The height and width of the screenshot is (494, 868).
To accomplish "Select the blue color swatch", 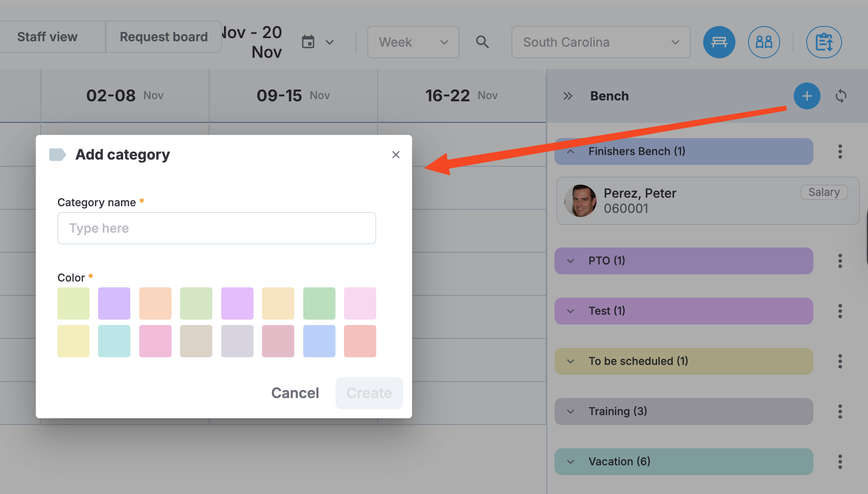I will [x=319, y=341].
